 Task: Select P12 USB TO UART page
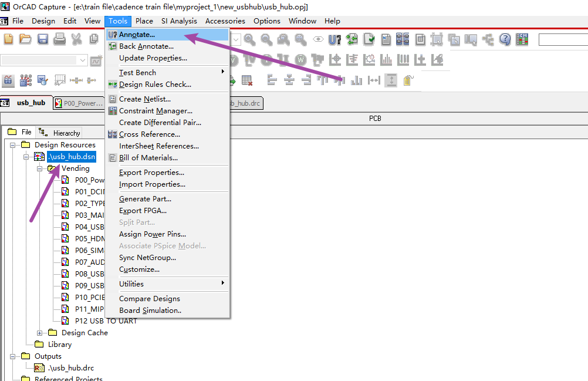tap(106, 321)
